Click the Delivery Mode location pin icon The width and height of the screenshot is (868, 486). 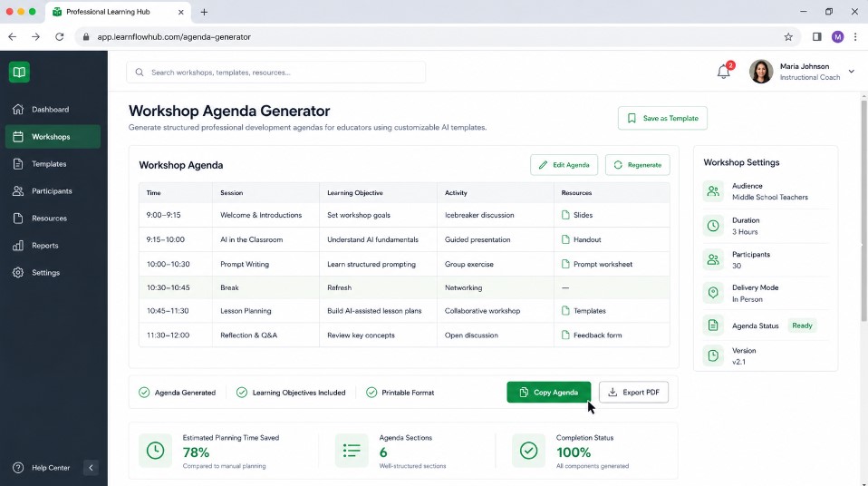(x=713, y=293)
